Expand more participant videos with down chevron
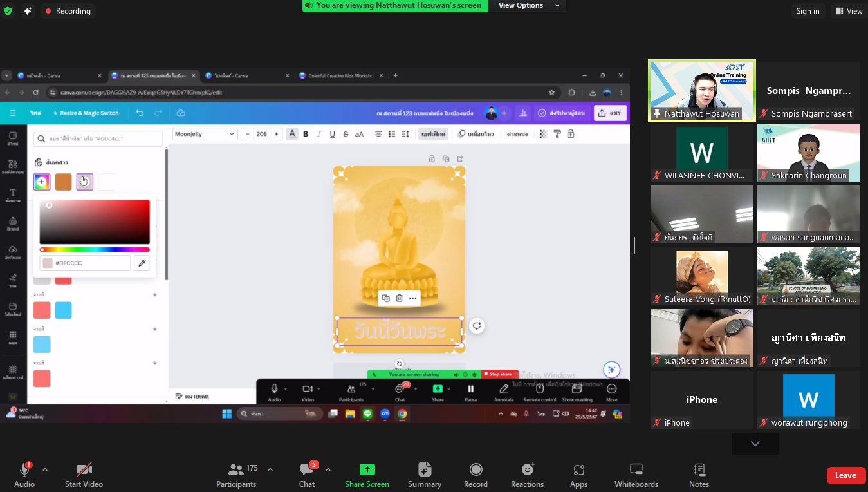 click(x=755, y=444)
